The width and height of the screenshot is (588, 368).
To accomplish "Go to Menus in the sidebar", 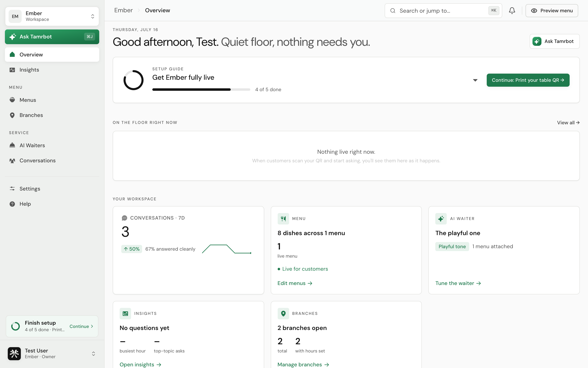I will 52,100.
